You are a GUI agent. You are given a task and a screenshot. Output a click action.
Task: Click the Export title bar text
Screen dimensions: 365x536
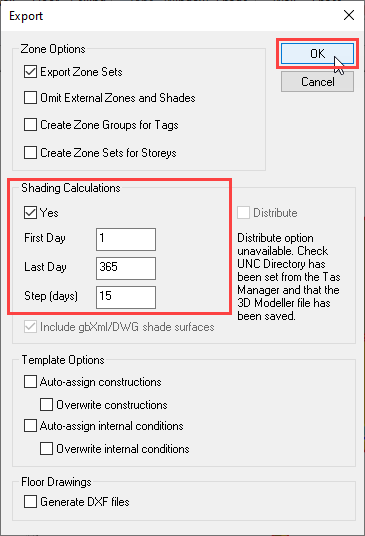(26, 16)
